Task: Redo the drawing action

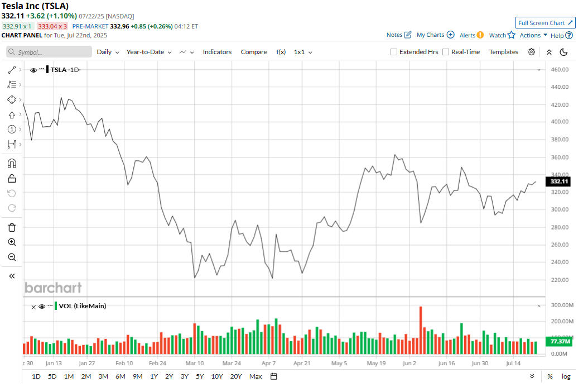Action: point(12,208)
